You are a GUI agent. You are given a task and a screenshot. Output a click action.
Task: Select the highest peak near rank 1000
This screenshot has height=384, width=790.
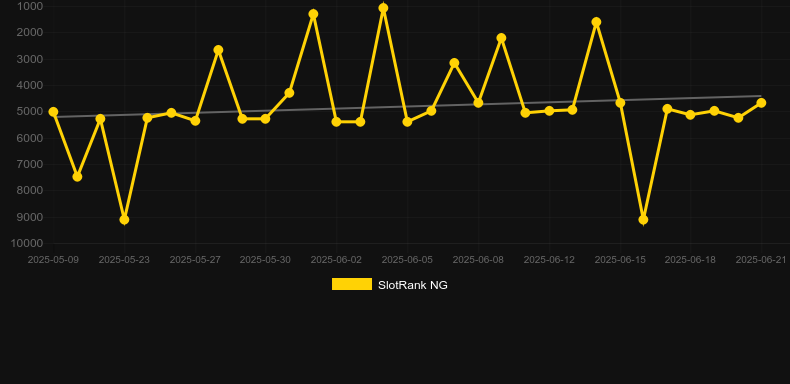coord(383,8)
